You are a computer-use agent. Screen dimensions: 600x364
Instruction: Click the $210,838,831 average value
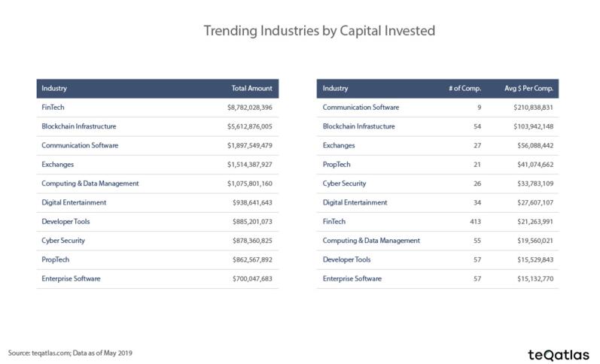(533, 108)
